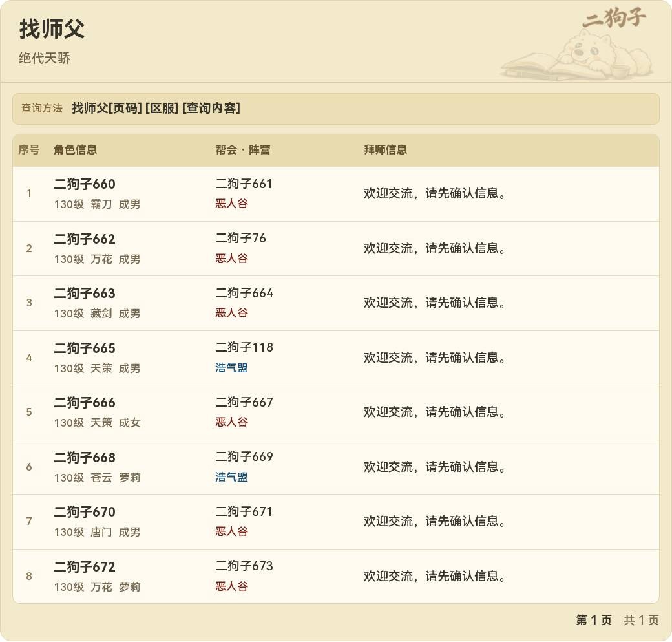Click sequence number 7 in the table

click(28, 522)
